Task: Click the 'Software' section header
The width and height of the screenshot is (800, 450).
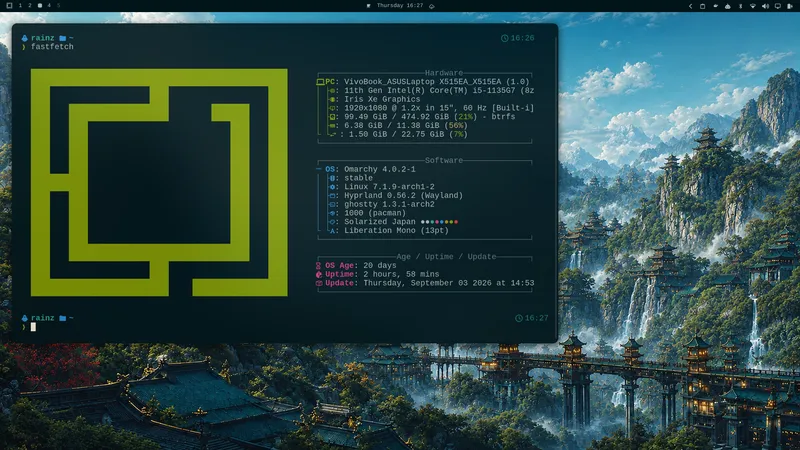Action: [444, 160]
